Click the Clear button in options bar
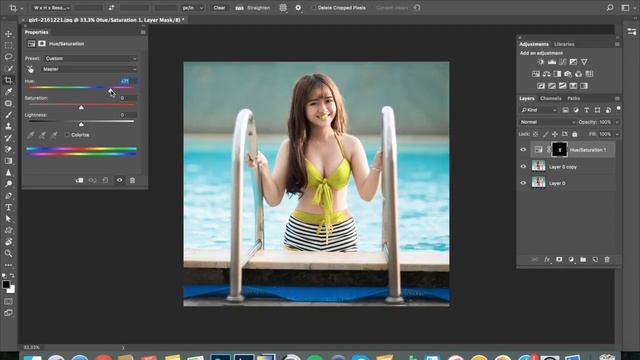 219,8
